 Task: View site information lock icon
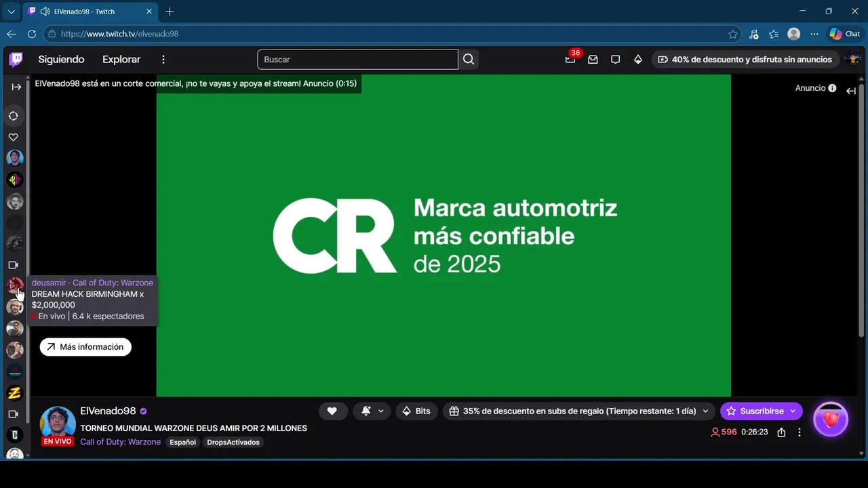(x=52, y=34)
